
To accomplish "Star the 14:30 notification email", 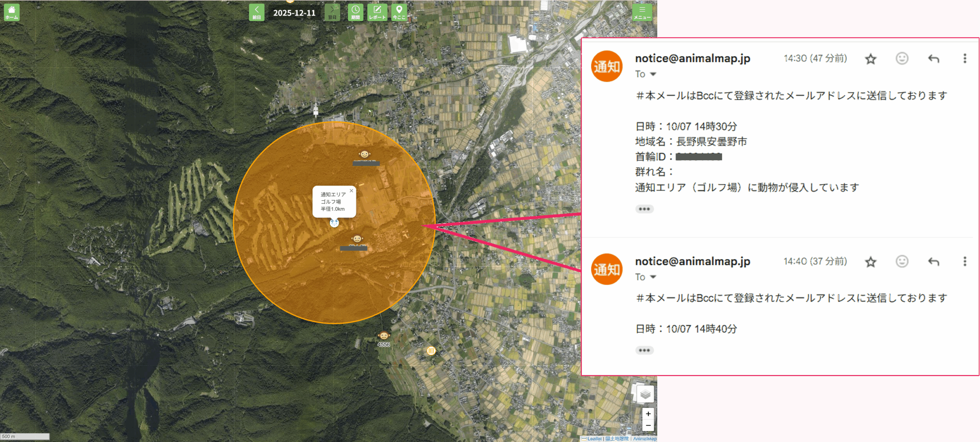I will pyautogui.click(x=871, y=59).
